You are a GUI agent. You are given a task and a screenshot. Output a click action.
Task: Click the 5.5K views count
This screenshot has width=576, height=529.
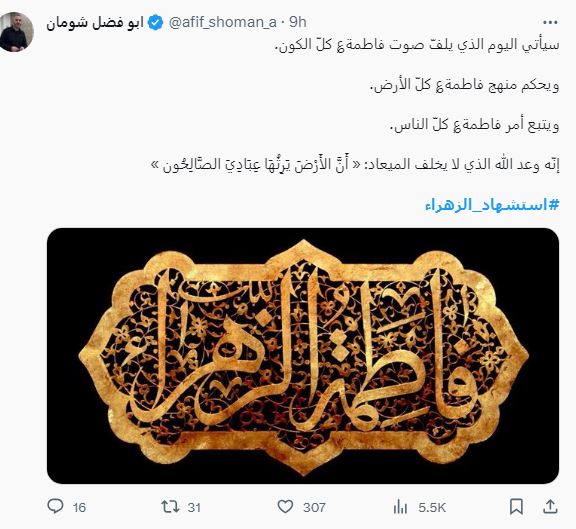(x=432, y=508)
